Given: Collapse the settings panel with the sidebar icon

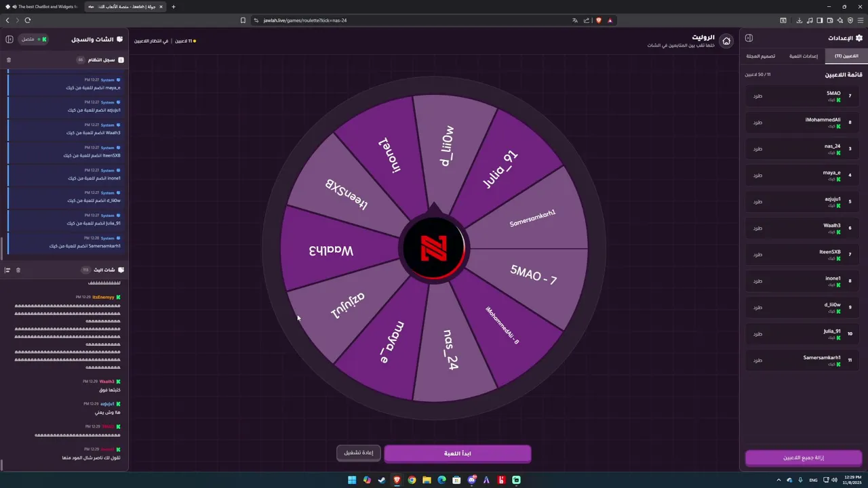Looking at the screenshot, I should point(749,39).
